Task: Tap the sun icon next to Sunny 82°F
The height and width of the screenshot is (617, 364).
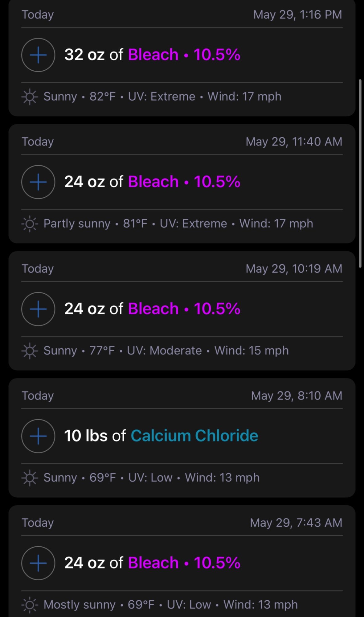Action: pyautogui.click(x=30, y=97)
